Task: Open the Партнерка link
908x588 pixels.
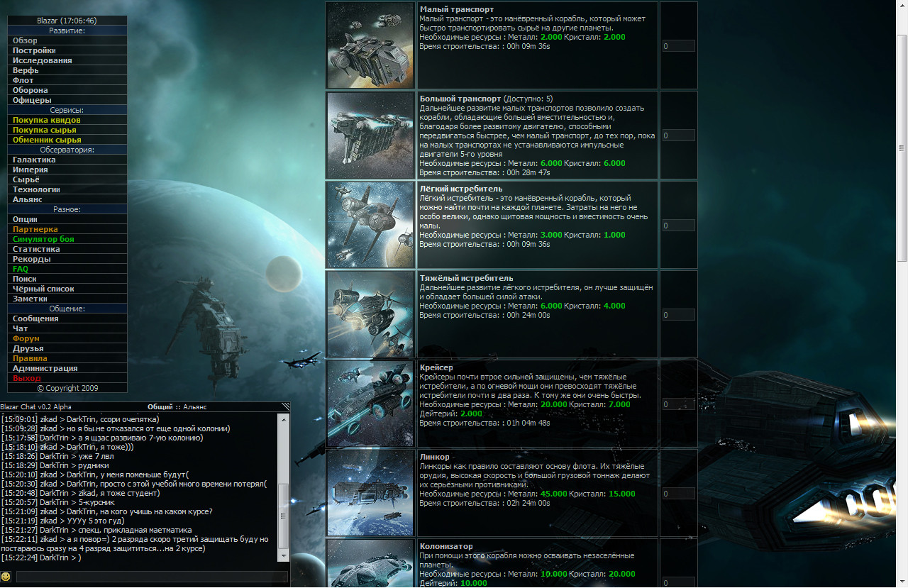Action: click(x=35, y=229)
